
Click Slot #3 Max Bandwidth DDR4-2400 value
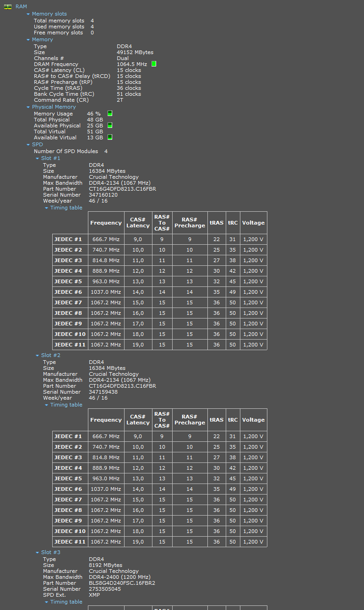pos(120,577)
